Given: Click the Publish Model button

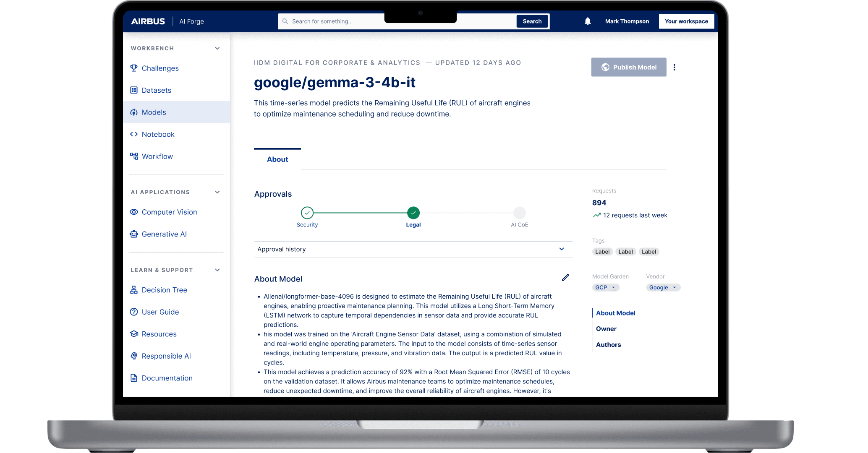Looking at the screenshot, I should pos(628,67).
